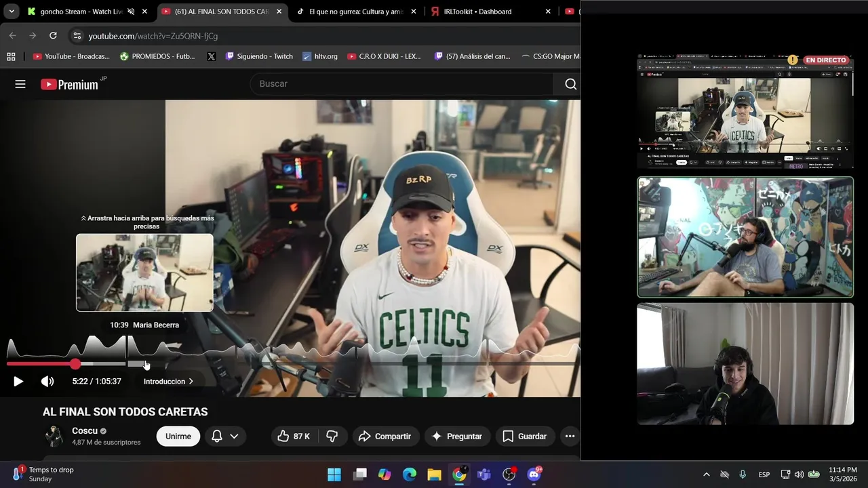Click the Compartir share button
Image resolution: width=868 pixels, height=488 pixels.
click(384, 436)
